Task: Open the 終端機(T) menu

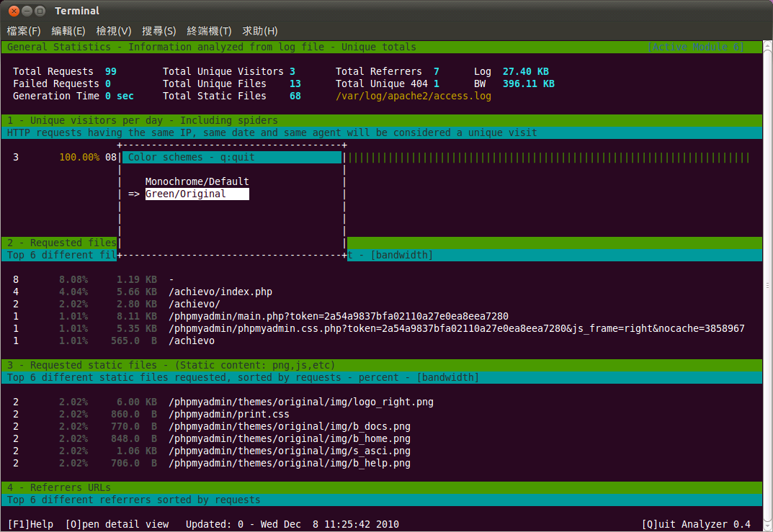Action: coord(209,31)
